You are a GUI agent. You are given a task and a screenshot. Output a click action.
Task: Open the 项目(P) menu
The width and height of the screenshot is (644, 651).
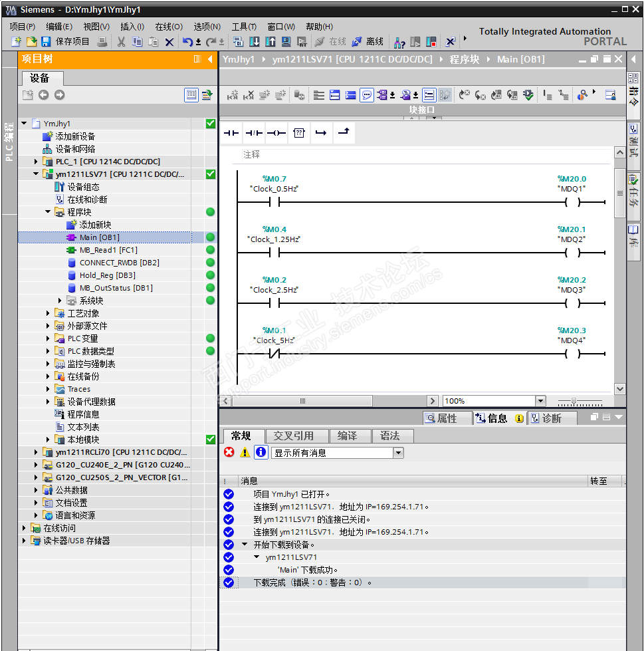pos(23,27)
